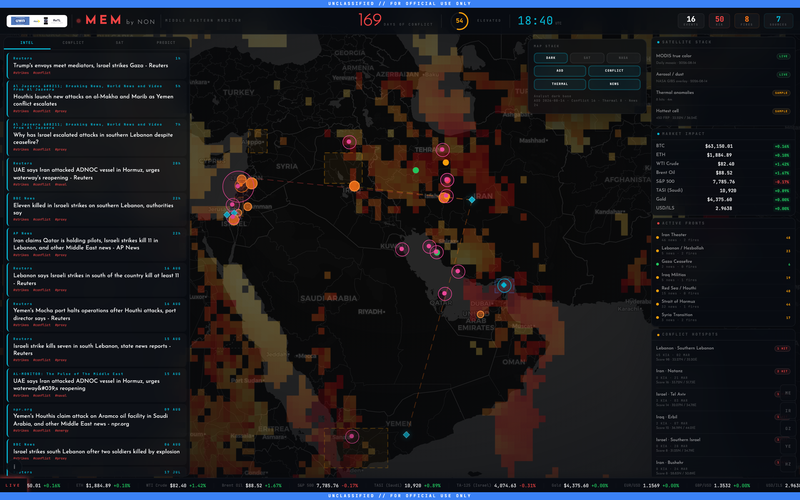This screenshot has width=800, height=500.
Task: Select the Thermal anomalies layer row
Action: 723,95
